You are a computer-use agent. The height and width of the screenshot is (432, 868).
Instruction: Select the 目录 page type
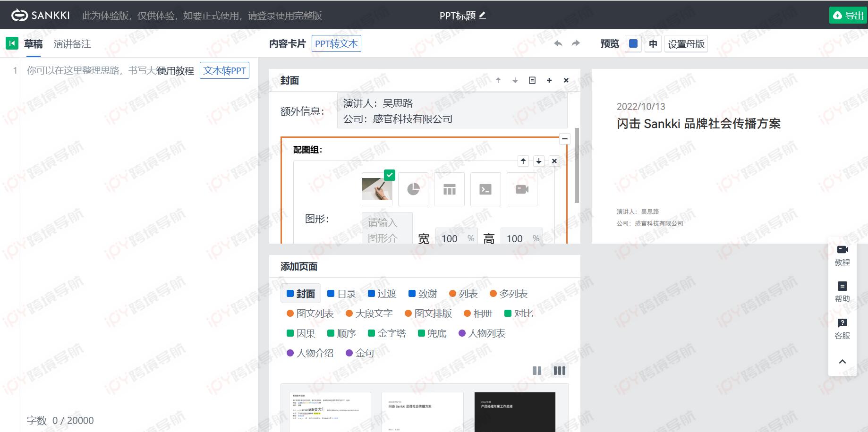click(341, 294)
